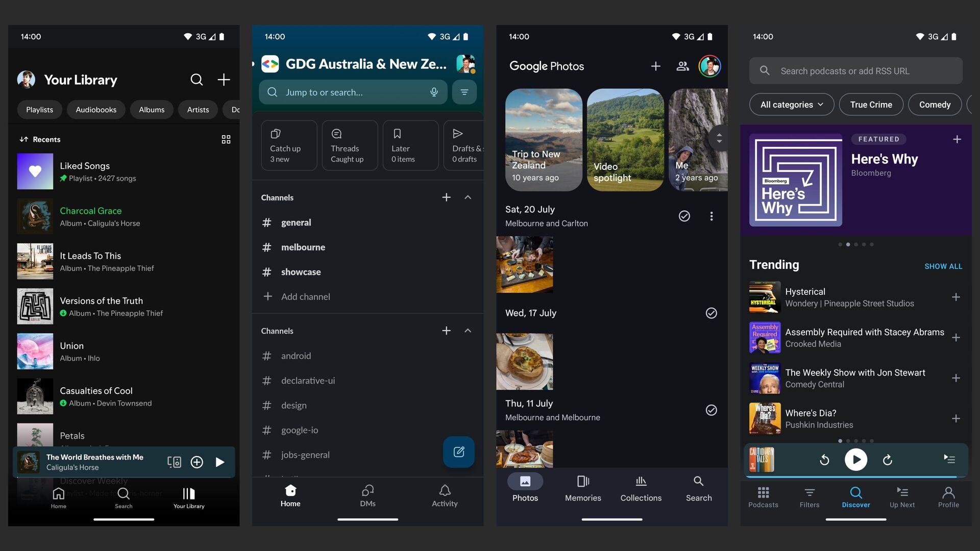The image size is (980, 551).
Task: Open sharing people icon in Google Photos
Action: tap(682, 66)
